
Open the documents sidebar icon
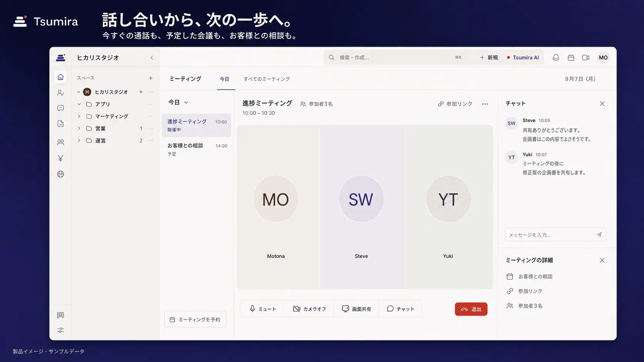60,123
